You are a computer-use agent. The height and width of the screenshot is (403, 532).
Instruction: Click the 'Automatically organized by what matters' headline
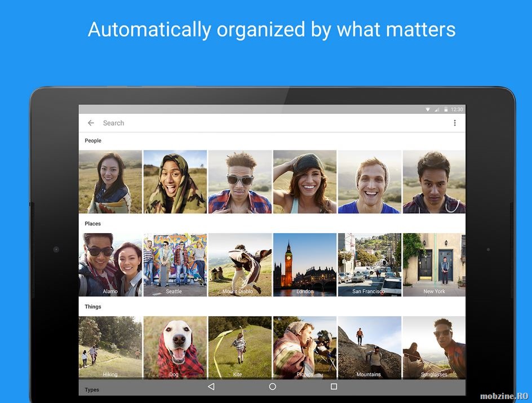(272, 29)
